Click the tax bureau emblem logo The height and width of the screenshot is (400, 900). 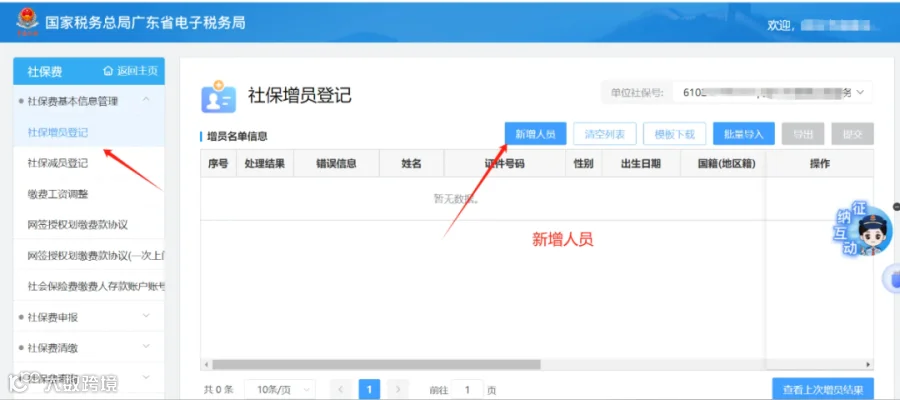(x=26, y=22)
